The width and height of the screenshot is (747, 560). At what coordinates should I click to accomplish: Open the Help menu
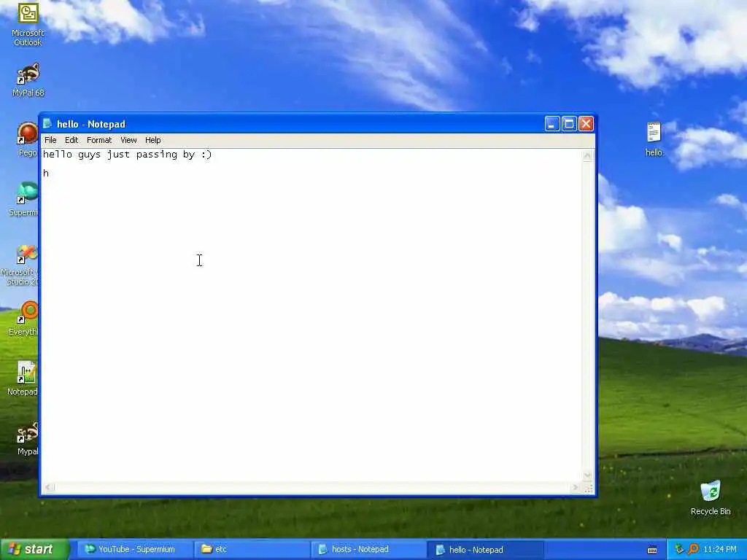pyautogui.click(x=153, y=140)
